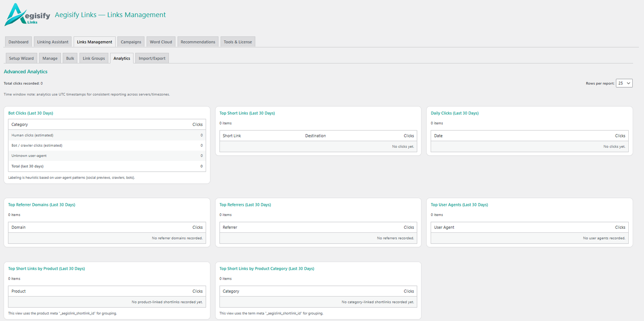Click the Analytics sub-tab
Viewport: 644px width, 321px height.
click(122, 58)
